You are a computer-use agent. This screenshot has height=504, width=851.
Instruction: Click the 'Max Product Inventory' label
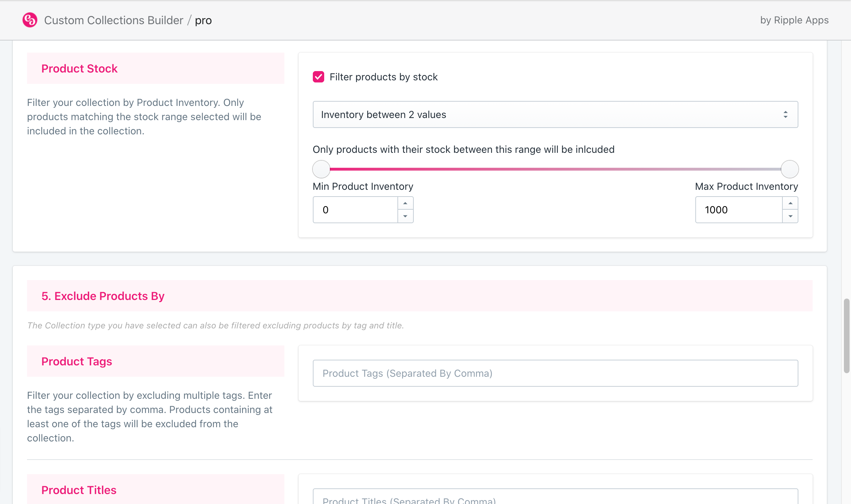[x=746, y=186]
